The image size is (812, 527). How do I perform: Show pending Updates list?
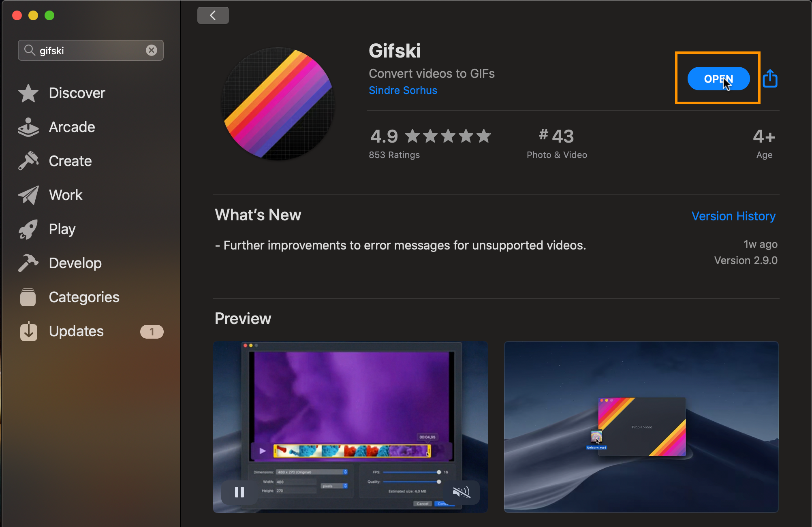tap(76, 331)
